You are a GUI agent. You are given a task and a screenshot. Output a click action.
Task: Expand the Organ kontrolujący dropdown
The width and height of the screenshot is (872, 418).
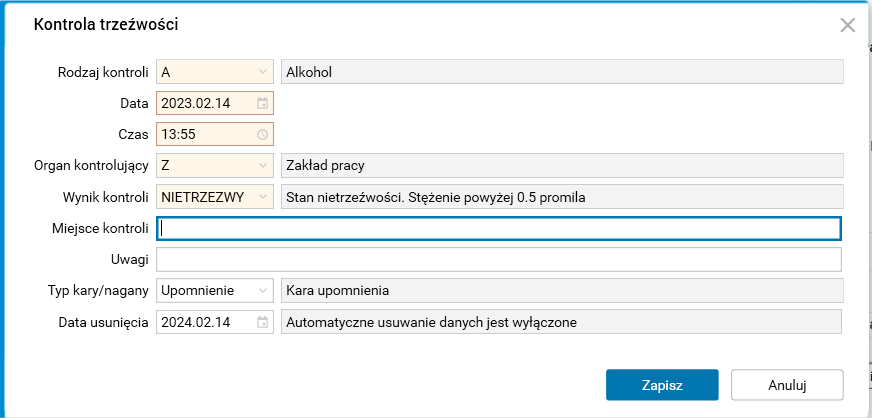click(263, 165)
